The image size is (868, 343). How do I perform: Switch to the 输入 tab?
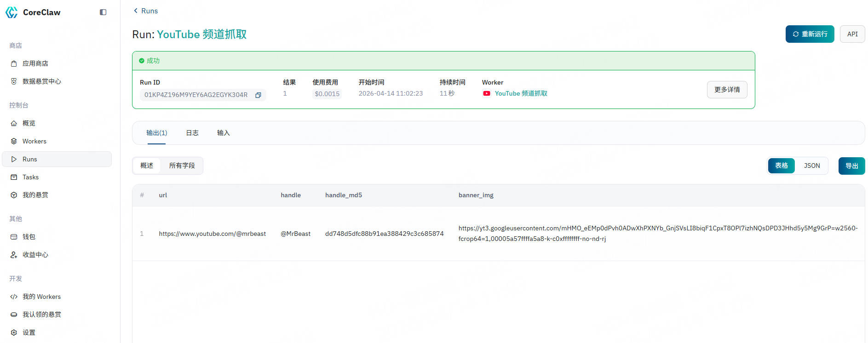point(223,133)
